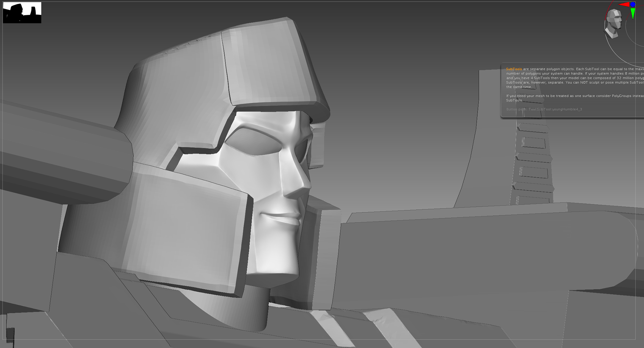The width and height of the screenshot is (644, 348).
Task: Click the 'and you have 4 SubTools' line
Action: pyautogui.click(x=575, y=78)
